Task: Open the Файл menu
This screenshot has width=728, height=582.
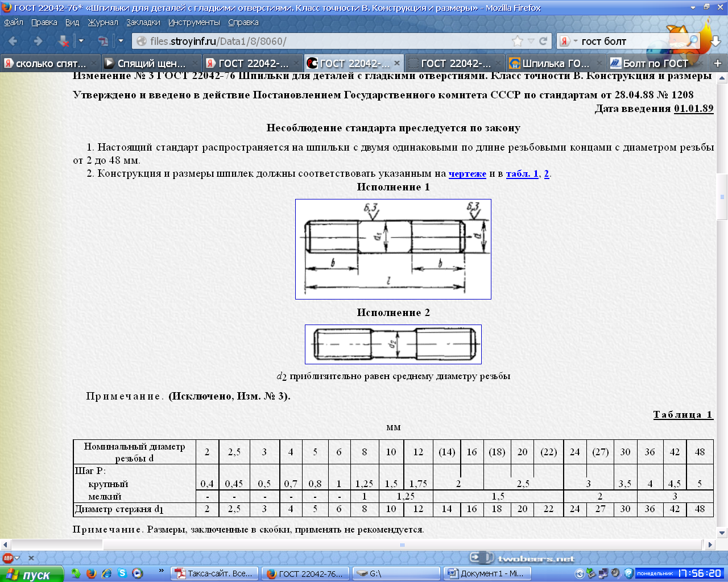Action: click(14, 22)
